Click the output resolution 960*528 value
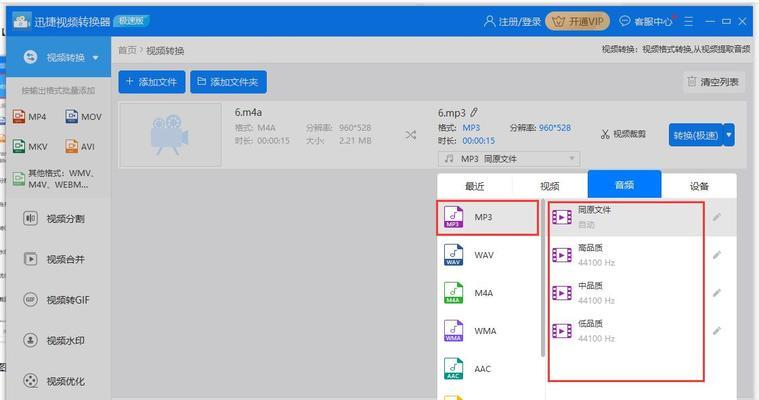Viewport: 759px width, 400px height. tap(555, 128)
